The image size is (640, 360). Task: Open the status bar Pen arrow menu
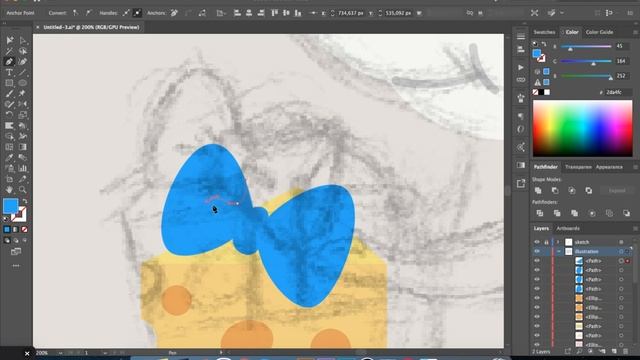221,353
